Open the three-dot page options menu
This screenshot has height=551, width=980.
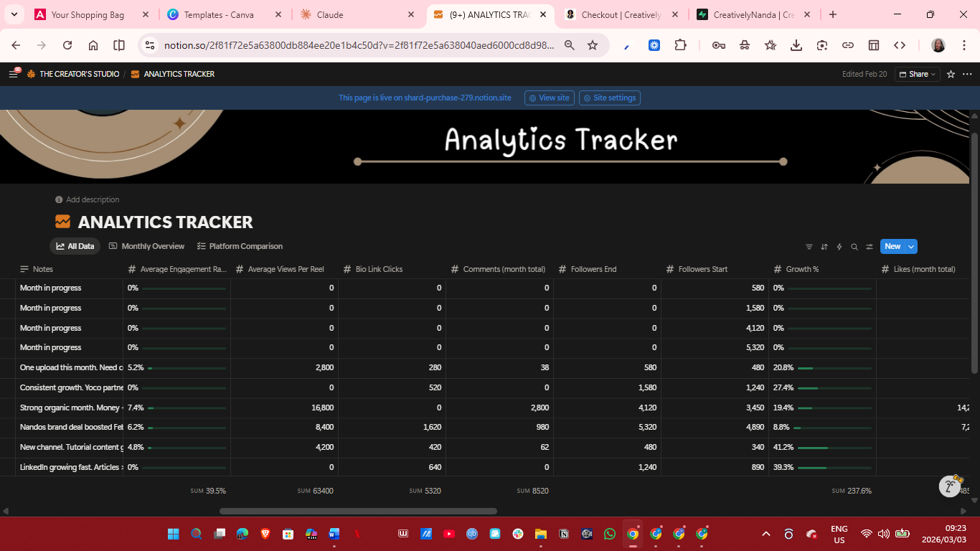967,74
